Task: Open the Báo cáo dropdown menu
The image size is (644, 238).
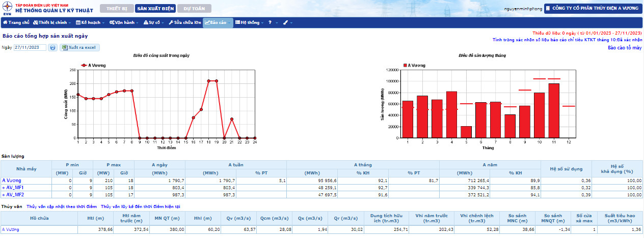Action: tap(218, 22)
